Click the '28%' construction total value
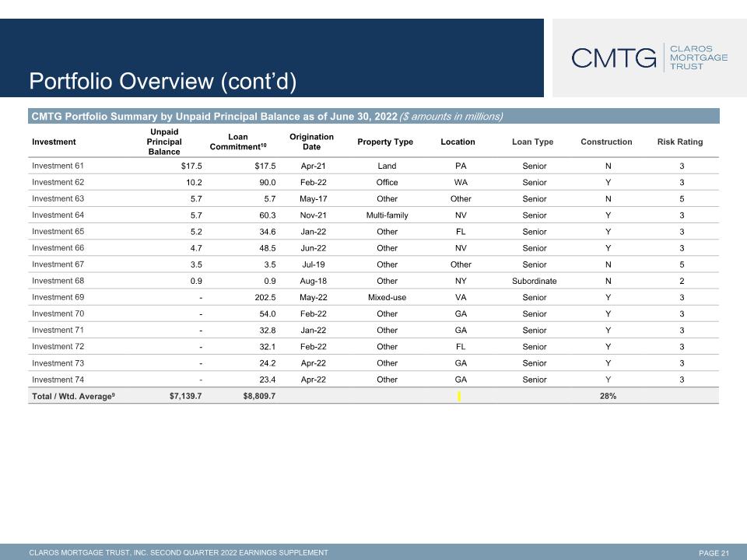The height and width of the screenshot is (560, 747). tap(608, 396)
